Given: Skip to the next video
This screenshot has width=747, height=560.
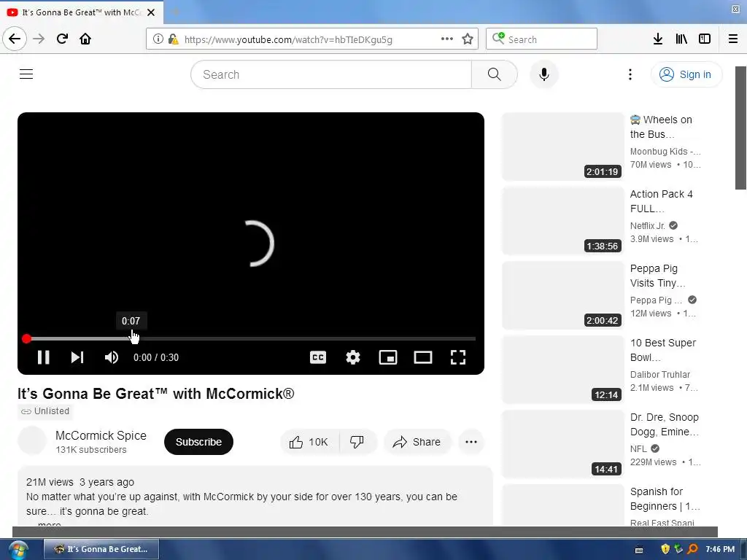Looking at the screenshot, I should (77, 357).
